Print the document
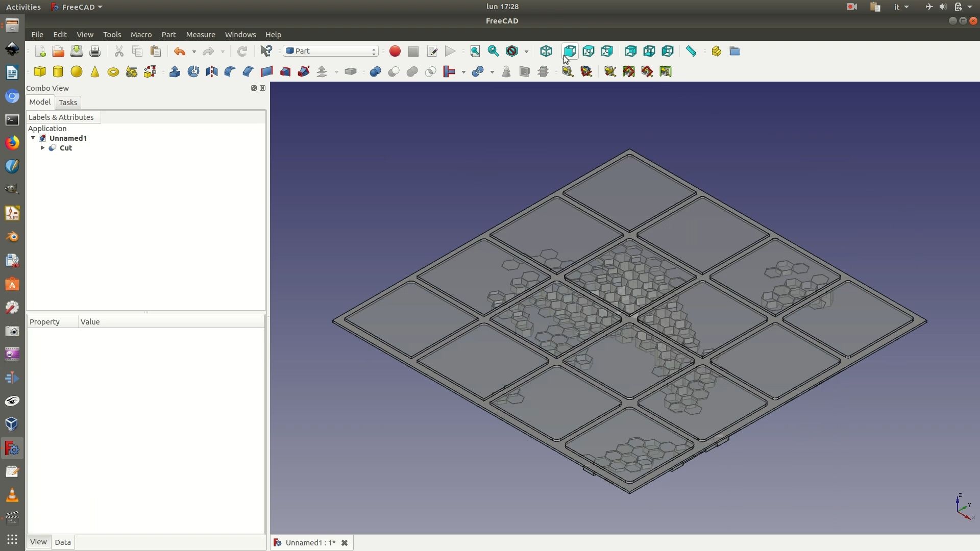The height and width of the screenshot is (551, 980). [x=95, y=51]
